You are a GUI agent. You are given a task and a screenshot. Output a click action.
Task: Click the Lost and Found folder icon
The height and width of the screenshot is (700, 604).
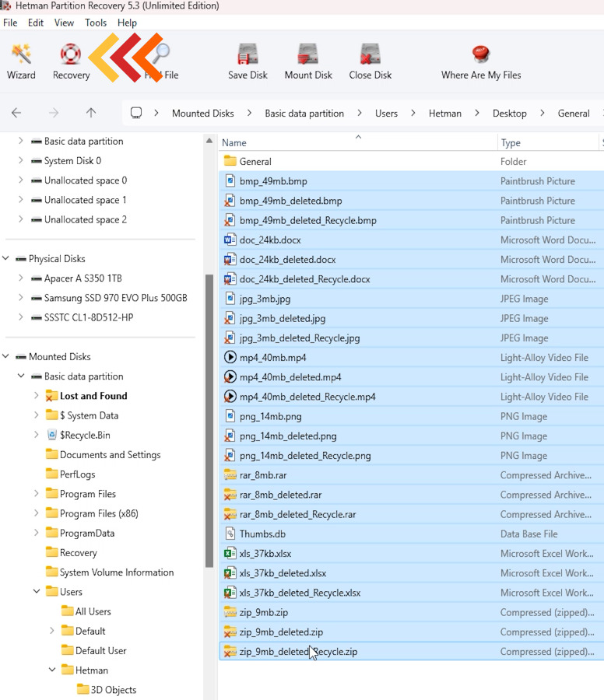coord(52,396)
